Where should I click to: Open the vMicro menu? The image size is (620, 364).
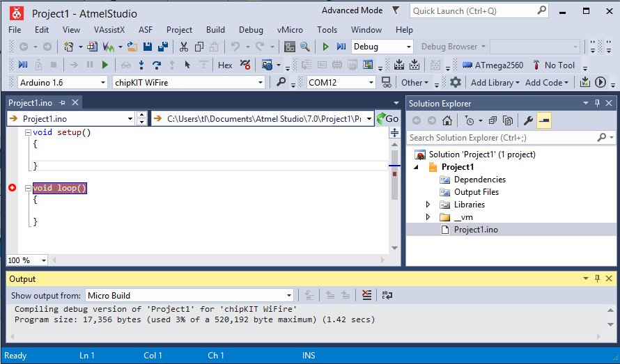(290, 30)
